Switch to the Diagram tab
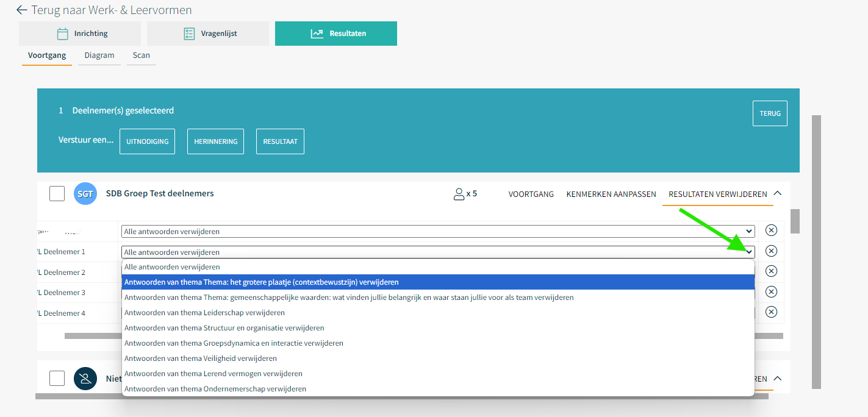 (x=99, y=55)
